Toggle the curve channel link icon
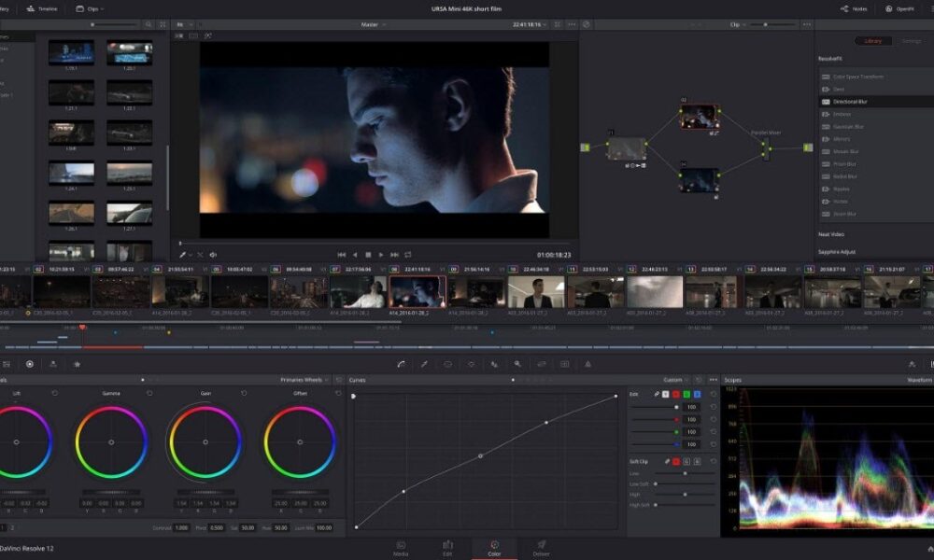Image resolution: width=934 pixels, height=560 pixels. pos(656,394)
